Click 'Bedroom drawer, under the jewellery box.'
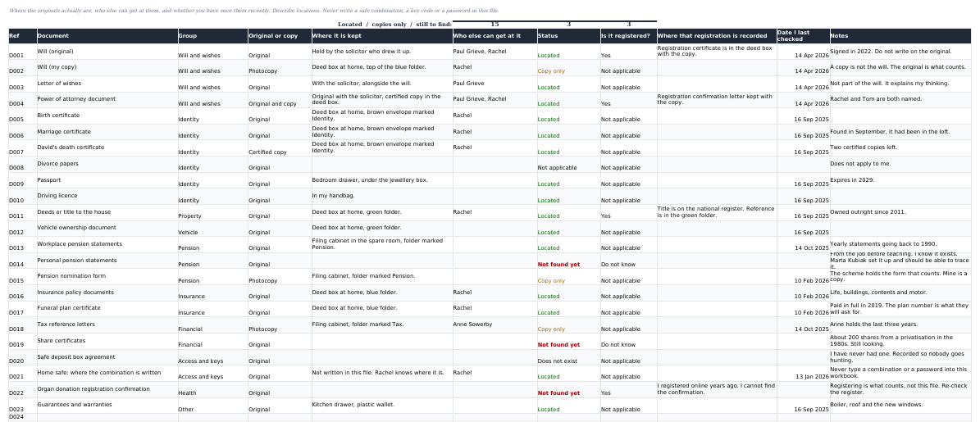Viewport: 980px width, 422px height. point(382,180)
